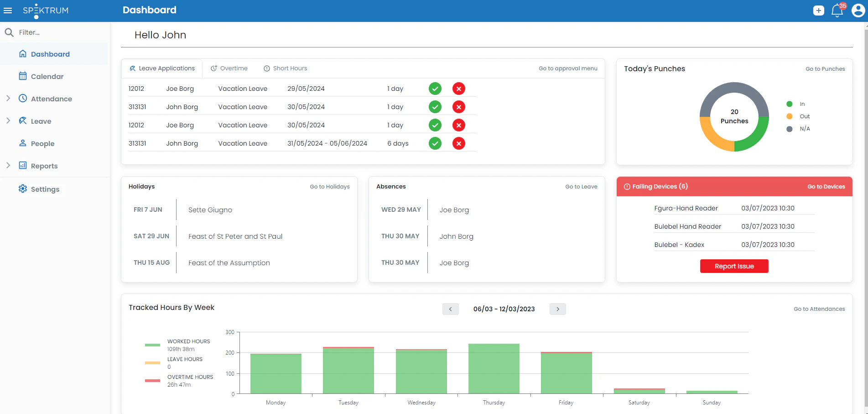Click the notifications bell with 35 alerts
Screen dimensions: 868x414
point(837,10)
